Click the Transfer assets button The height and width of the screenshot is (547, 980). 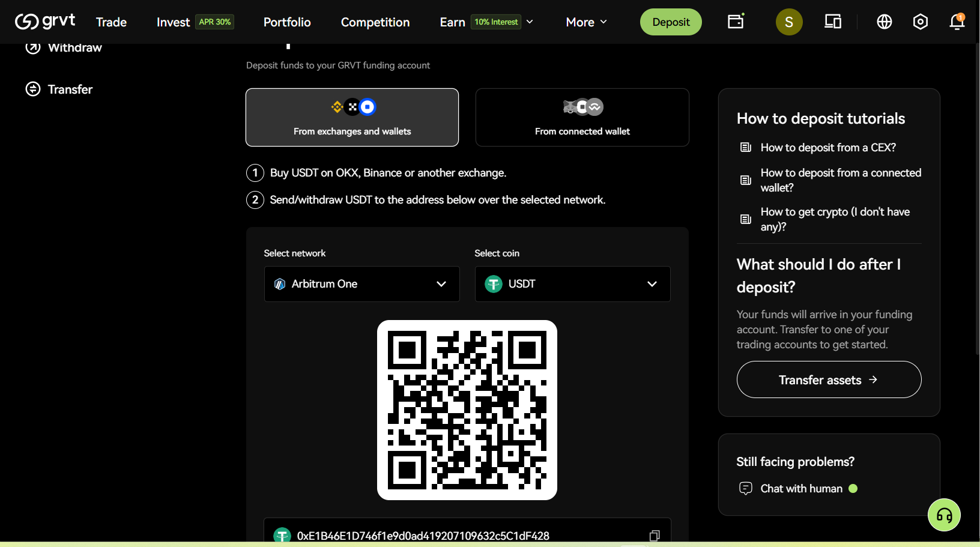pyautogui.click(x=829, y=379)
